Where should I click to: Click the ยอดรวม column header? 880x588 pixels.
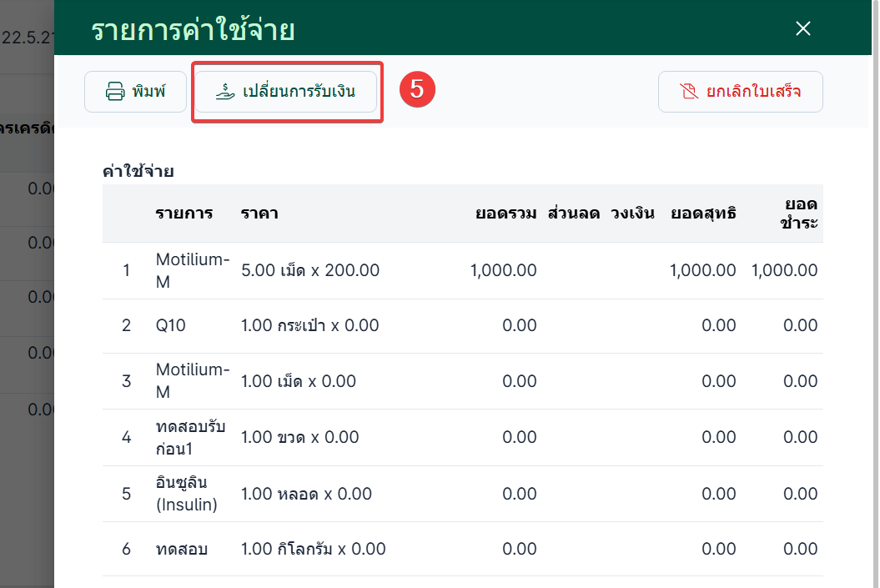pos(505,214)
